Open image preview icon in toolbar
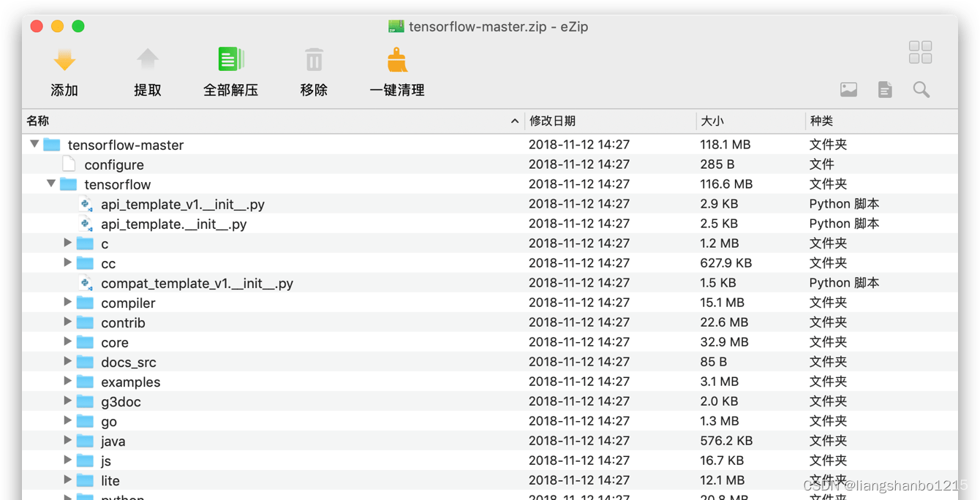The height and width of the screenshot is (500, 980). (848, 90)
